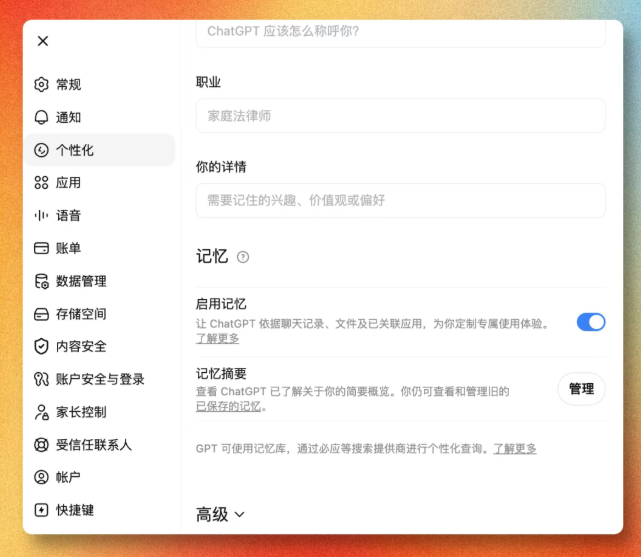The height and width of the screenshot is (557, 641).
Task: Click the shield icon beside 内容安全
Action: point(41,347)
